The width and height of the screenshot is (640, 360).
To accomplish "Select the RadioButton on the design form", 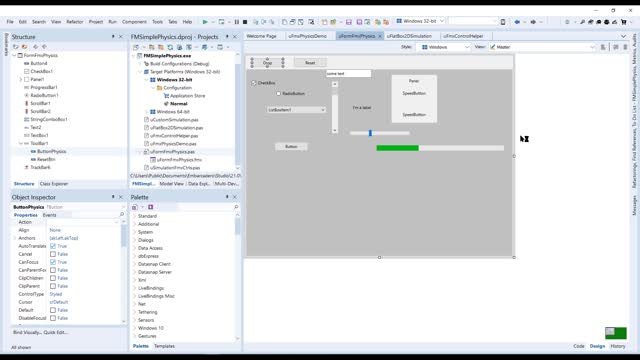I will coord(279,93).
